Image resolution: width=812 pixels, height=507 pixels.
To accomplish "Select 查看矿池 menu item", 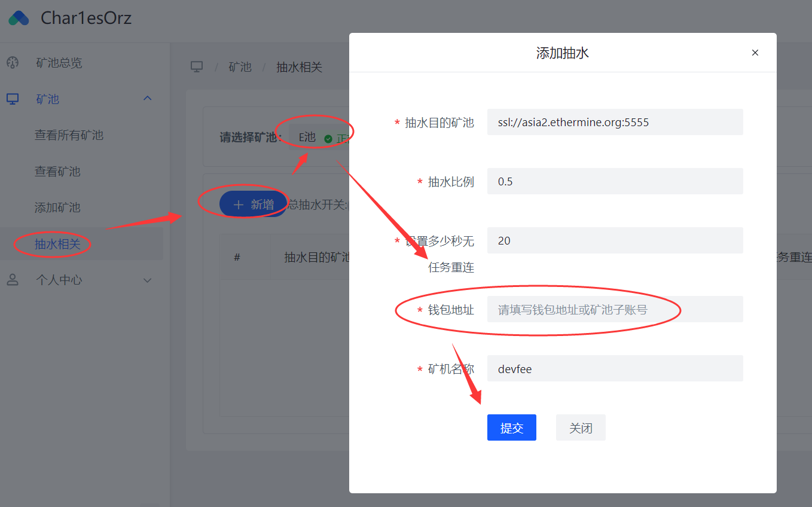I will click(57, 172).
